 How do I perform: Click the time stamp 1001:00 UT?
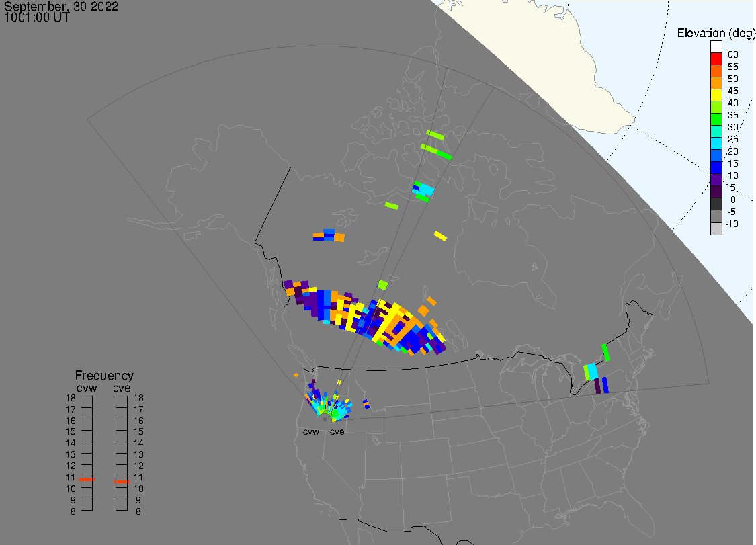37,17
